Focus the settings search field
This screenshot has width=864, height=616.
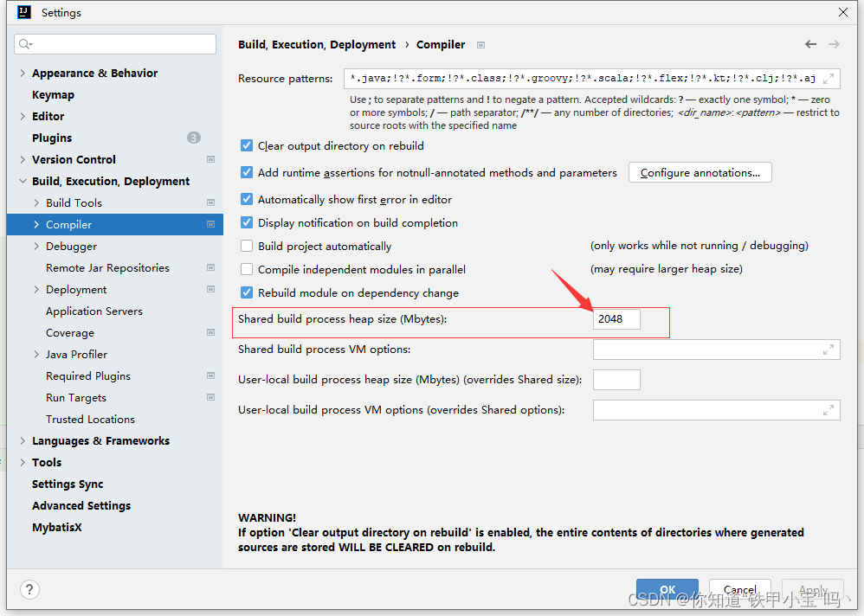coord(115,44)
